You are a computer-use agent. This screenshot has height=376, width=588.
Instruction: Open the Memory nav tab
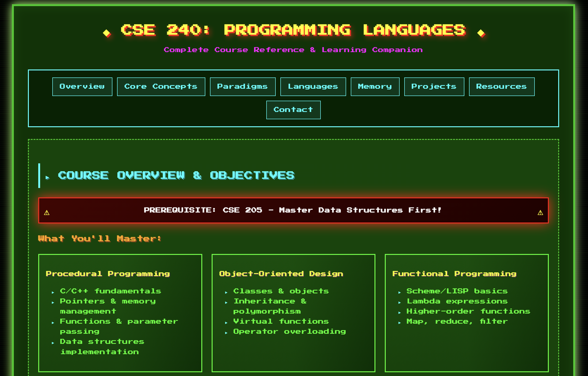pos(375,87)
